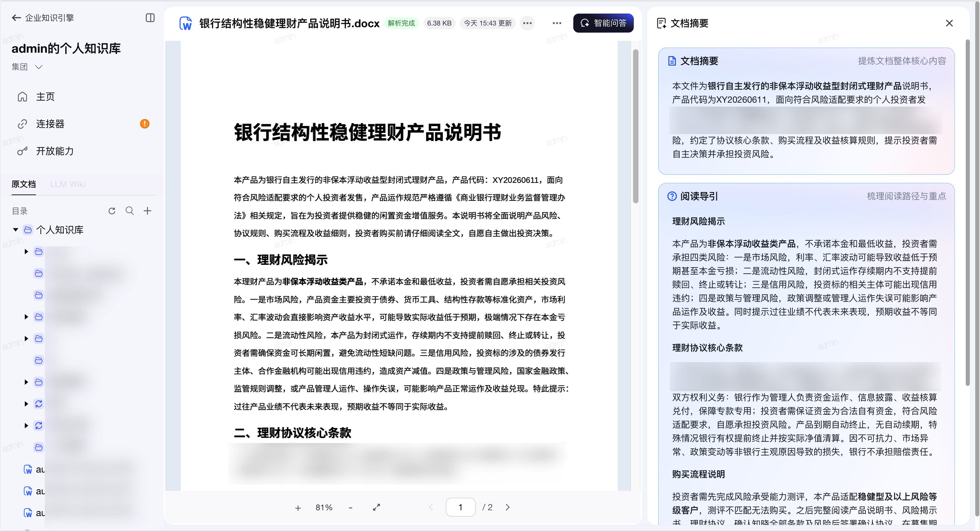Search within the 目录 directory
Screen dimensions: 980x531
[x=130, y=211]
